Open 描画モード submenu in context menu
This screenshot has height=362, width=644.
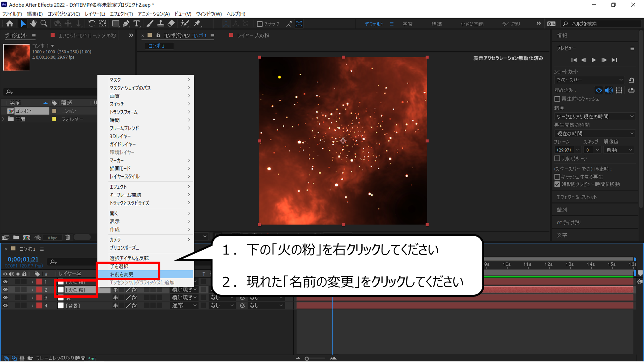point(146,168)
